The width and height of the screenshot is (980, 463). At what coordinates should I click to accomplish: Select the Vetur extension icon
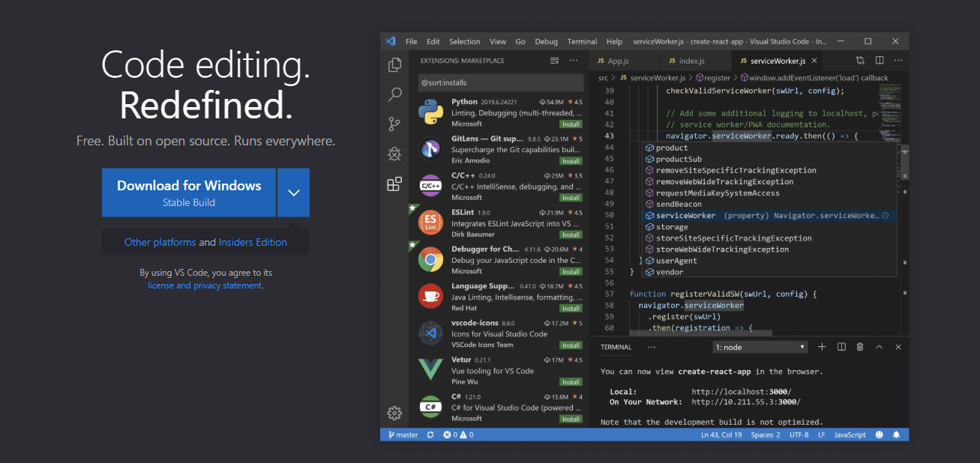[430, 370]
